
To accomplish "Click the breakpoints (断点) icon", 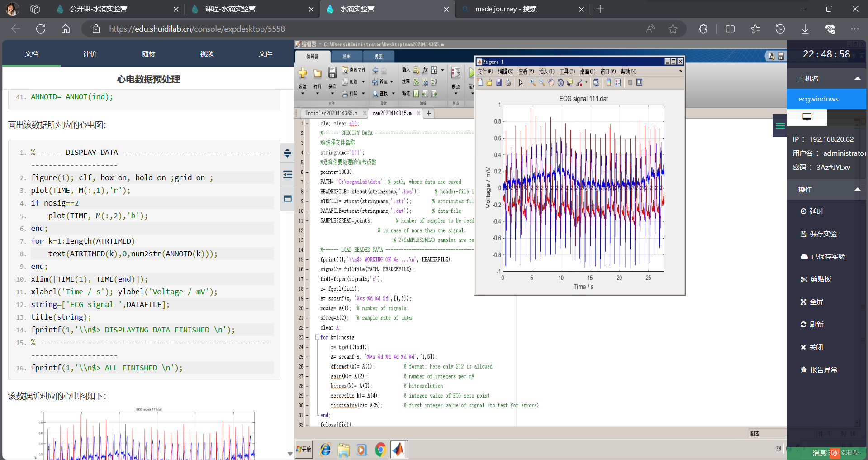I will click(456, 73).
